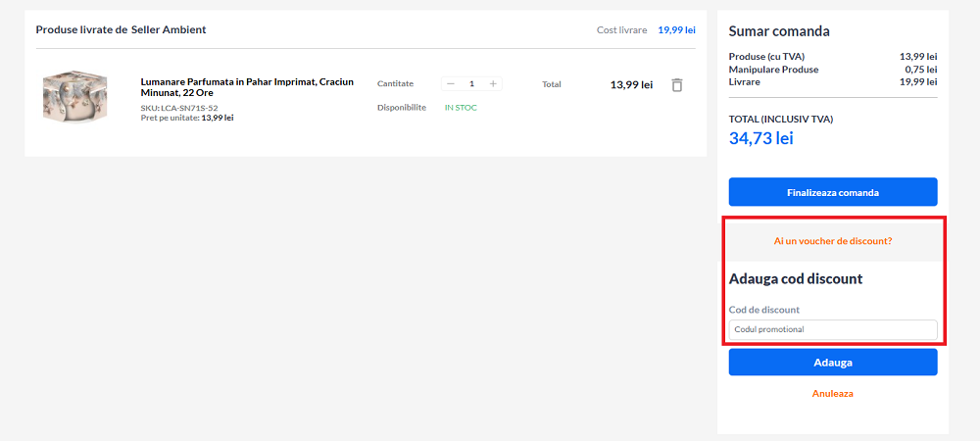This screenshot has height=441, width=980.
Task: Click the quantity field showing 1
Action: click(471, 84)
